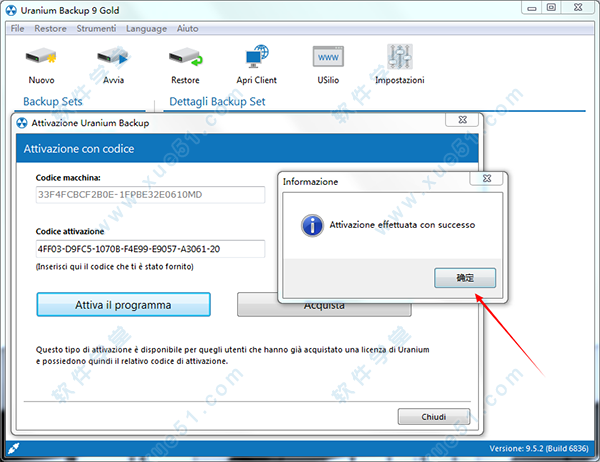Close the Informazione dialog with X
Viewport: 600px width, 462px height.
pyautogui.click(x=486, y=178)
